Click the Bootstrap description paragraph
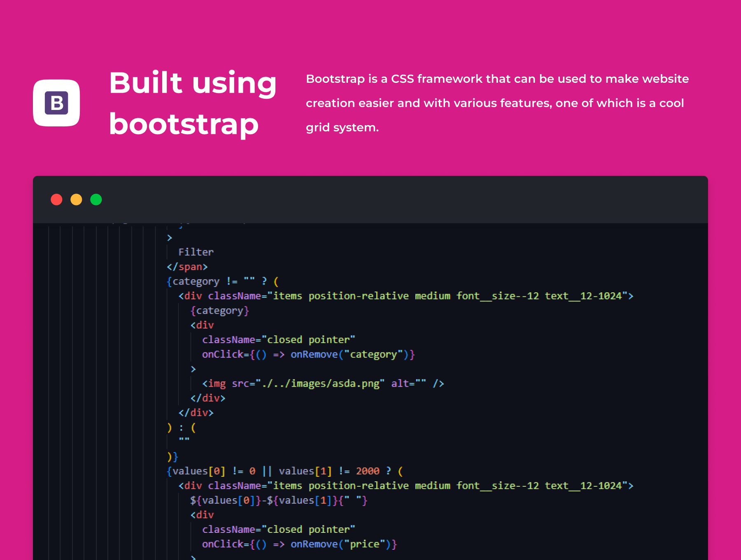Screen dimensions: 741x560 coord(497,103)
